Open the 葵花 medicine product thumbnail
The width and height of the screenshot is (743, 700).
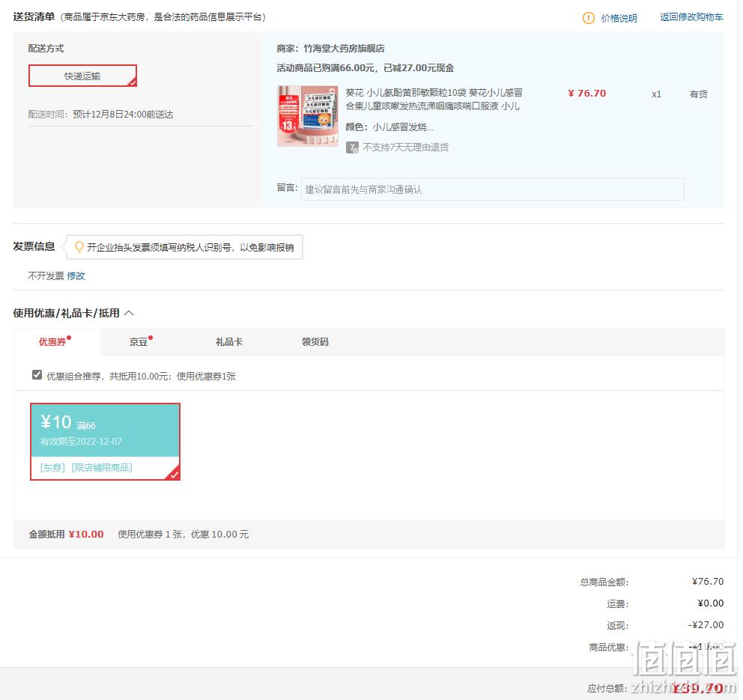[308, 116]
